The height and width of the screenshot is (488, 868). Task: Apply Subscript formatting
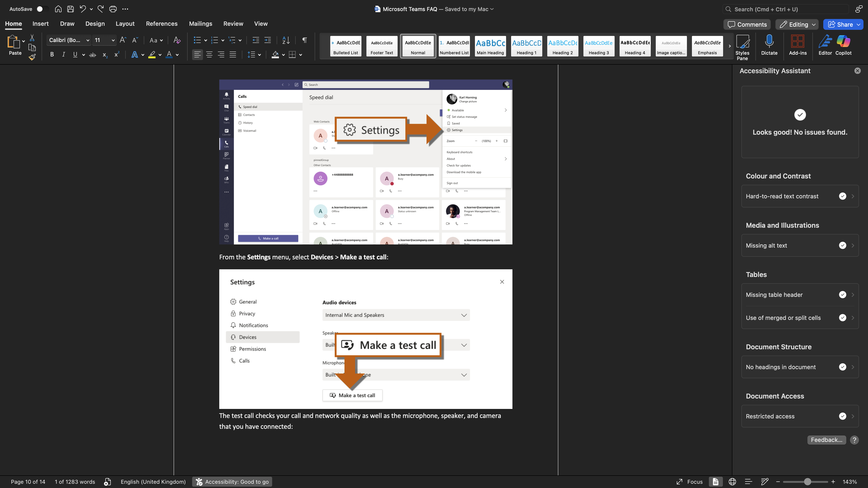[105, 54]
